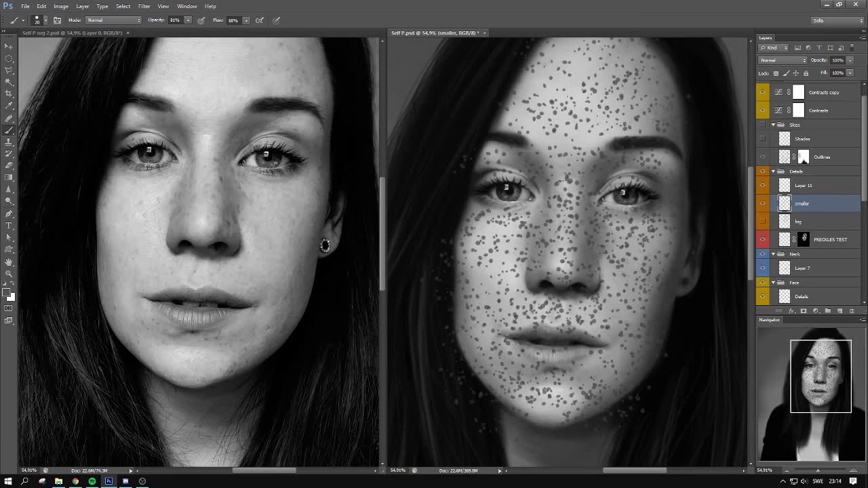Screen dimensions: 868x488
Task: Select the Polygonal Lasso tool
Action: pos(9,70)
